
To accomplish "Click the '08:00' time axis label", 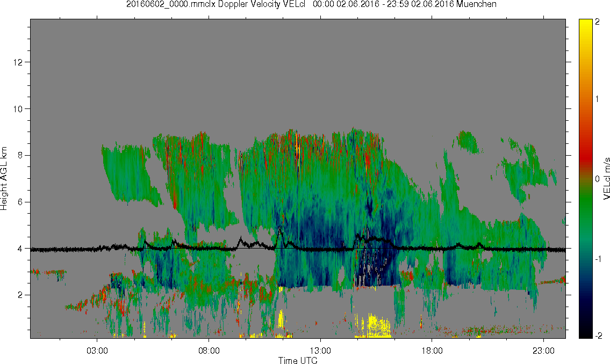I will coord(209,351).
